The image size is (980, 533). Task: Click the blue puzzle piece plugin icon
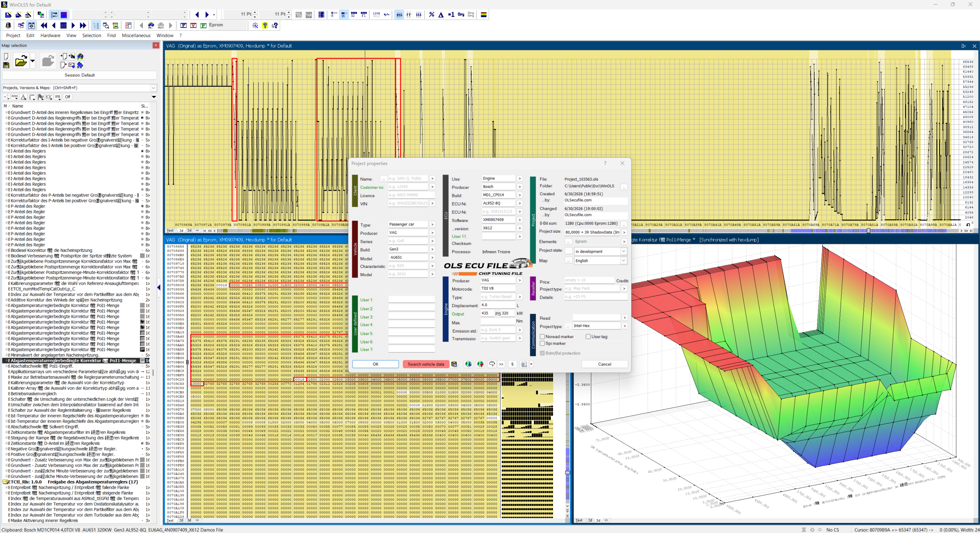(x=80, y=65)
